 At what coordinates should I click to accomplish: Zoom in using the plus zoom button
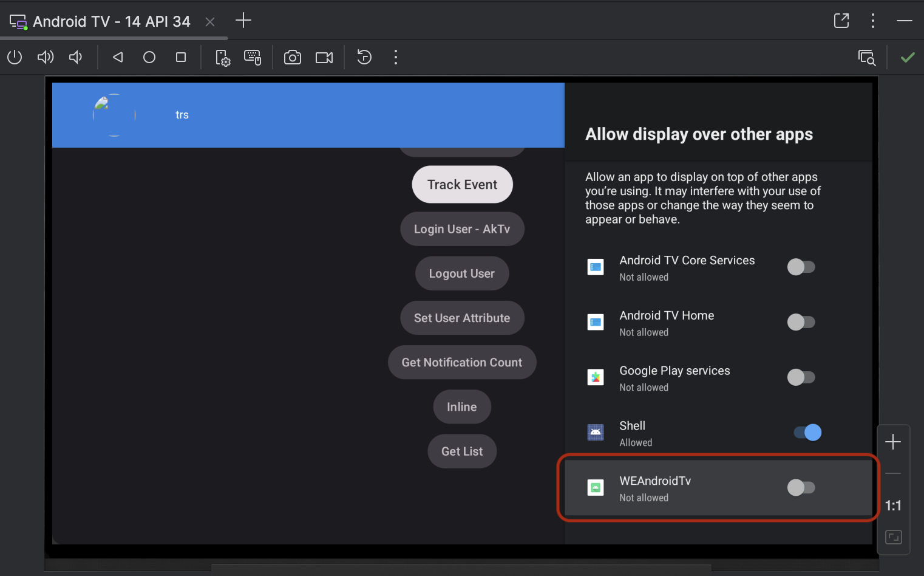pyautogui.click(x=893, y=442)
